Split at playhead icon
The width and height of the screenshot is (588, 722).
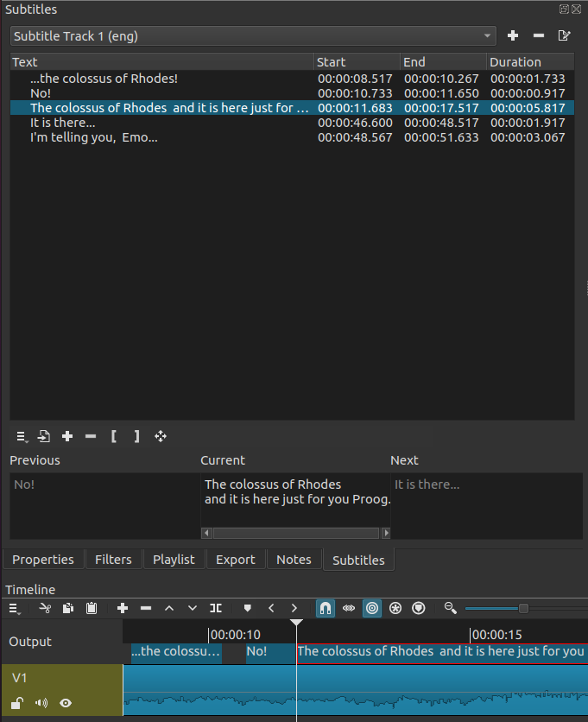[x=216, y=608]
